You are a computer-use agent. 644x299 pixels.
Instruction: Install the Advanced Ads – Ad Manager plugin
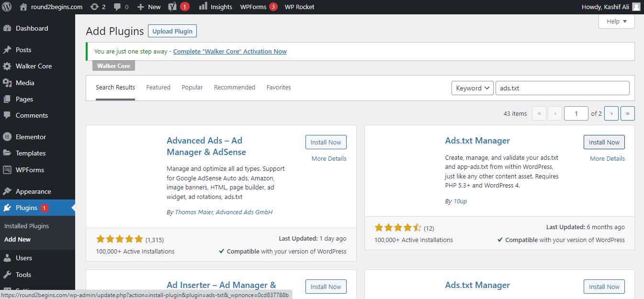click(326, 142)
